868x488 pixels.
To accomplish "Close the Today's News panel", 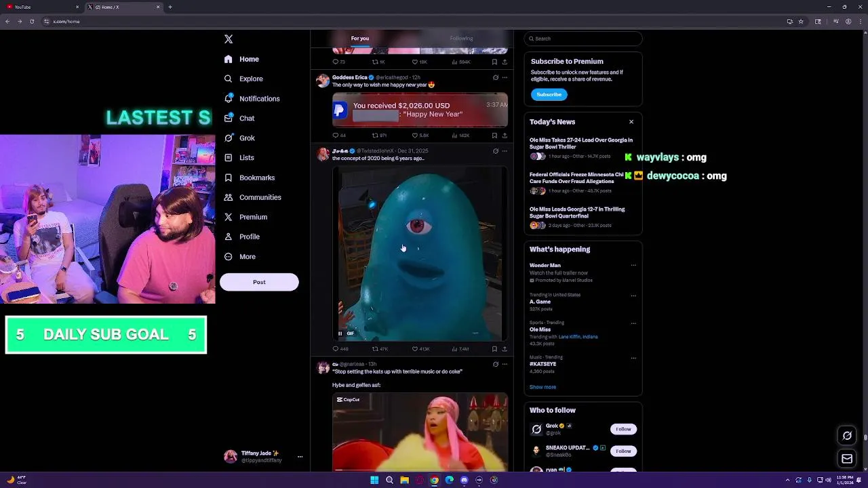I will click(631, 122).
